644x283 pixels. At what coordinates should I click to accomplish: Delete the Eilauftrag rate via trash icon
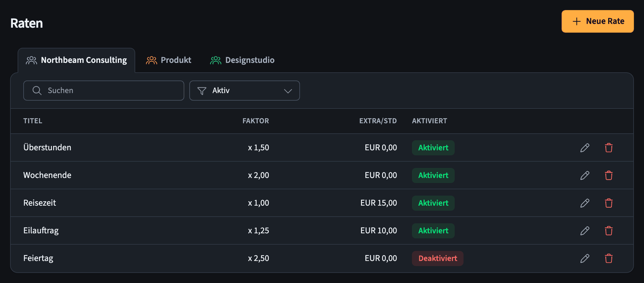tap(609, 231)
